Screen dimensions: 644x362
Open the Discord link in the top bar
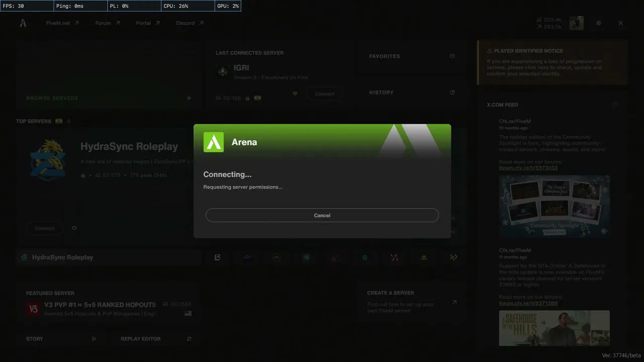(x=190, y=23)
